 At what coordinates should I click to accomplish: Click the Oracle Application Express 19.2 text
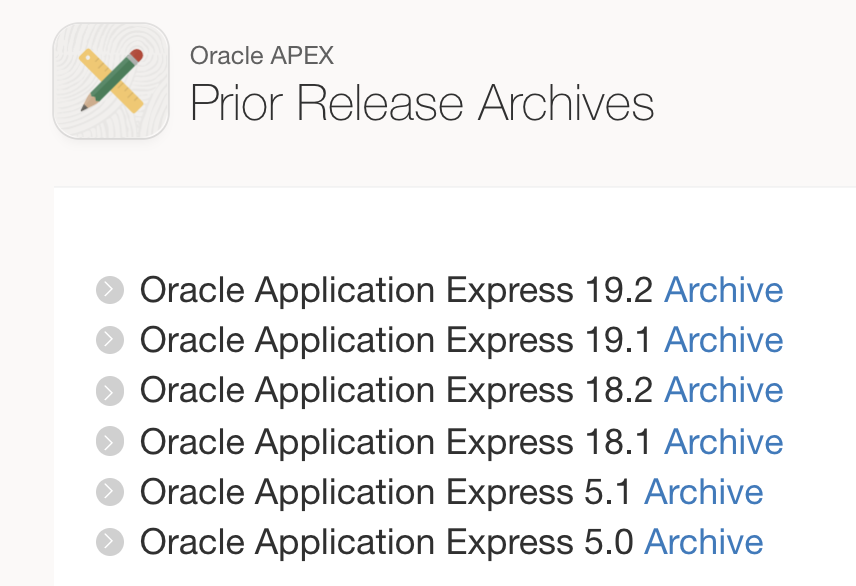pyautogui.click(x=396, y=290)
